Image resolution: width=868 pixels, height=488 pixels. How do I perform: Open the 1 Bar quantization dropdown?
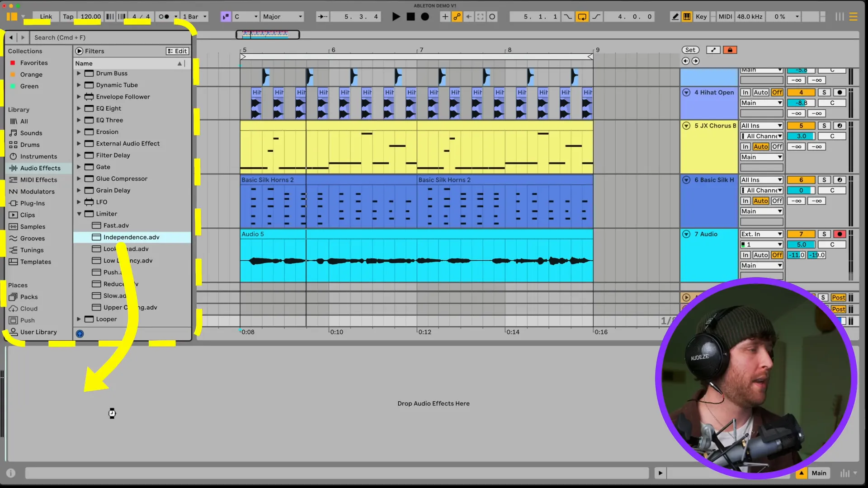tap(195, 17)
